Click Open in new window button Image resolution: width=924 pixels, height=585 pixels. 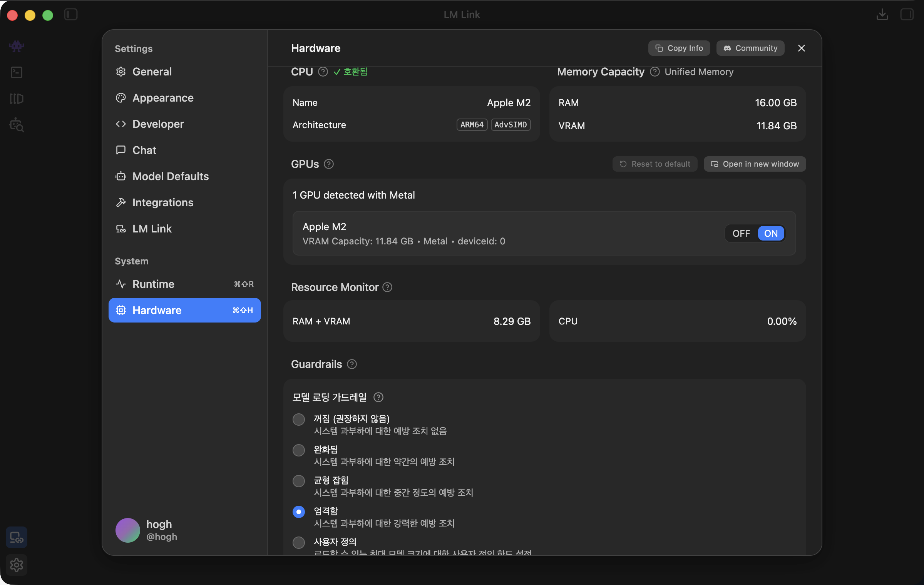755,164
